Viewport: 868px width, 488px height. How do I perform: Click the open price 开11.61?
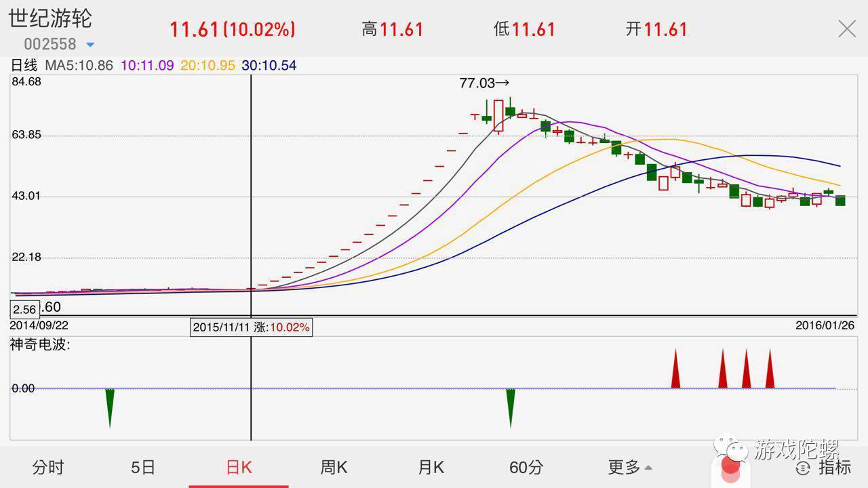point(656,29)
